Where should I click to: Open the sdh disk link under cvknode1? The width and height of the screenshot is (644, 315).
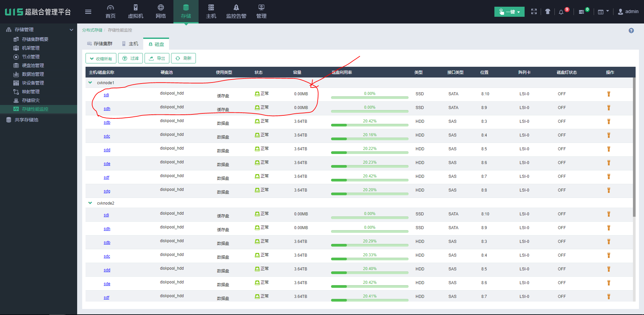pos(107,109)
